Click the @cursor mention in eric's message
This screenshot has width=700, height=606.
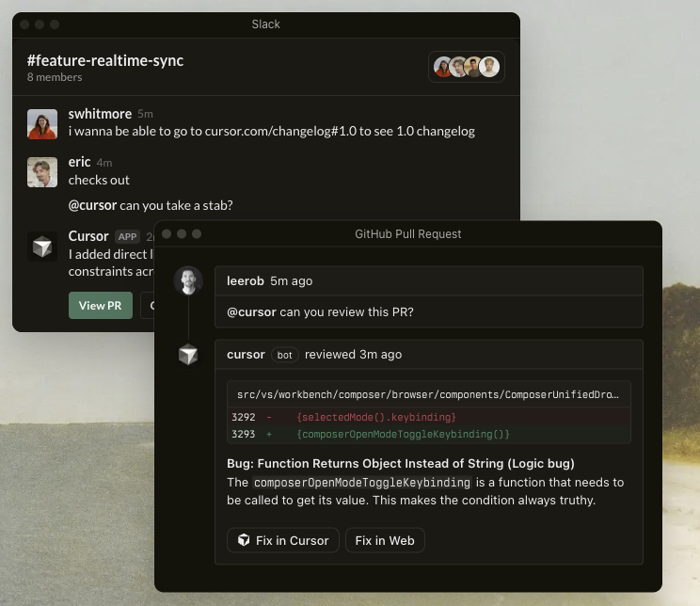pos(92,205)
